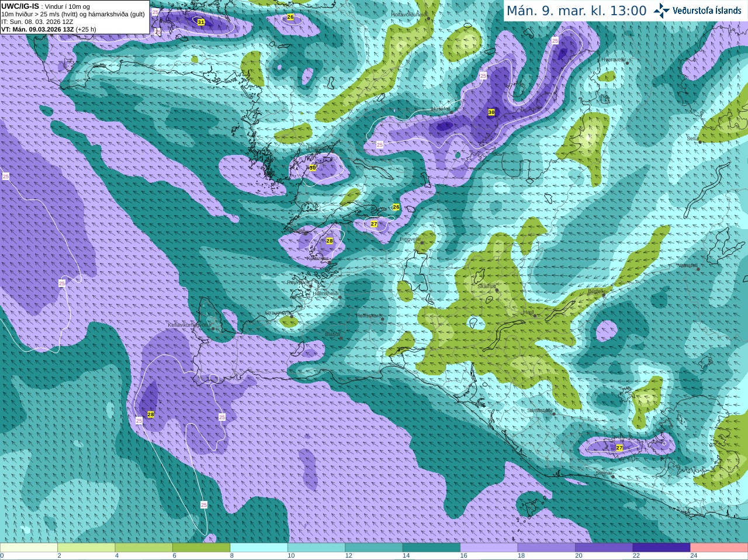
Task: Click the Hvanneyri station label
Action: click(x=318, y=148)
